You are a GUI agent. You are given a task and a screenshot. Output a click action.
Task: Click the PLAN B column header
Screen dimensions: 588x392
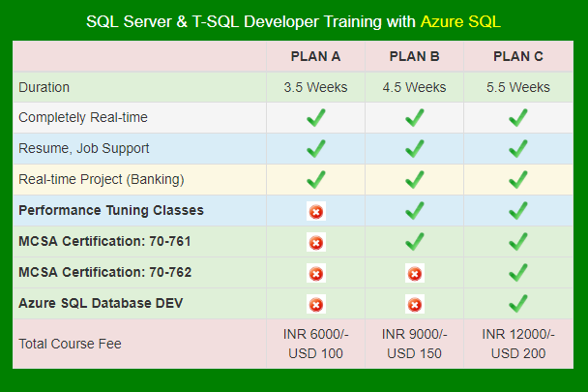click(x=414, y=56)
